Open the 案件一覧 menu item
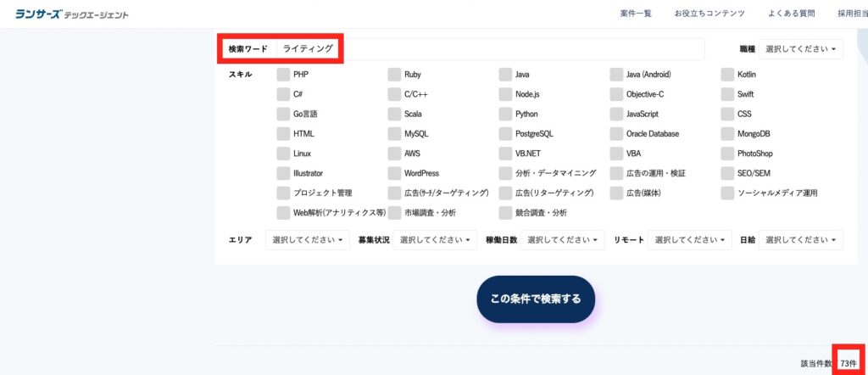The height and width of the screenshot is (375, 868). (636, 14)
